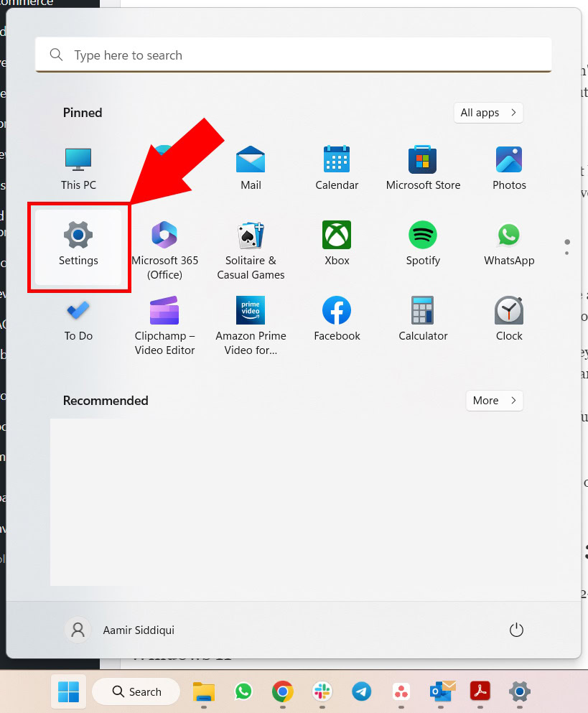
Task: Launch the Photos app
Action: coord(508,167)
